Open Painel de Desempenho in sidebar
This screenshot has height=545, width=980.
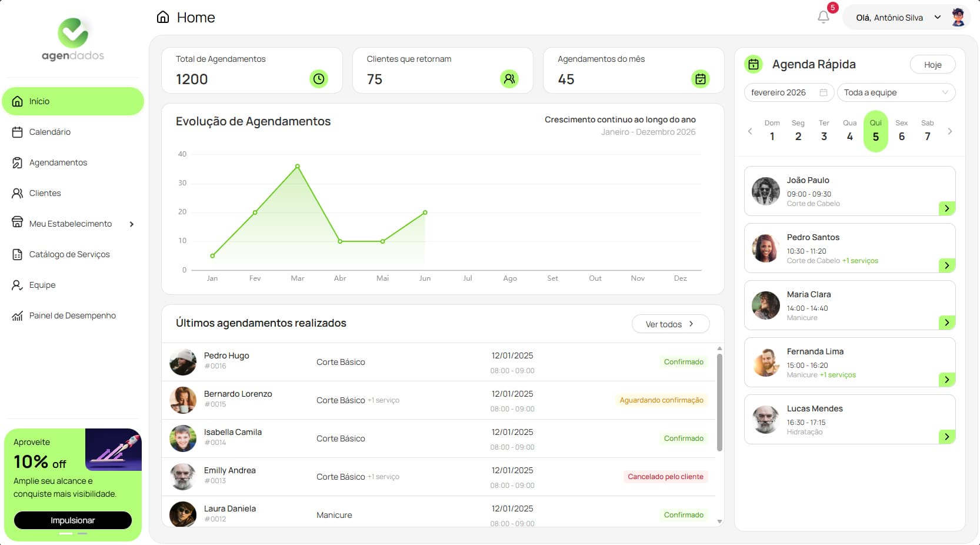(72, 315)
